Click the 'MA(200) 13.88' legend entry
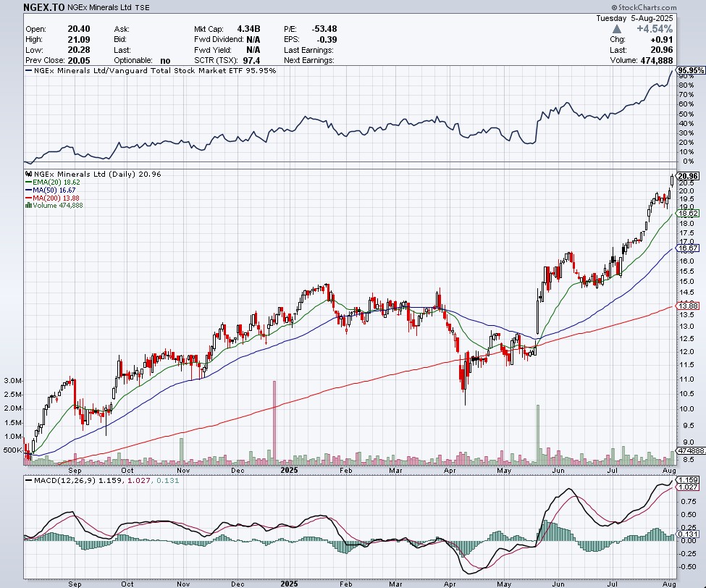Image resolution: width=706 pixels, height=588 pixels. (53, 198)
